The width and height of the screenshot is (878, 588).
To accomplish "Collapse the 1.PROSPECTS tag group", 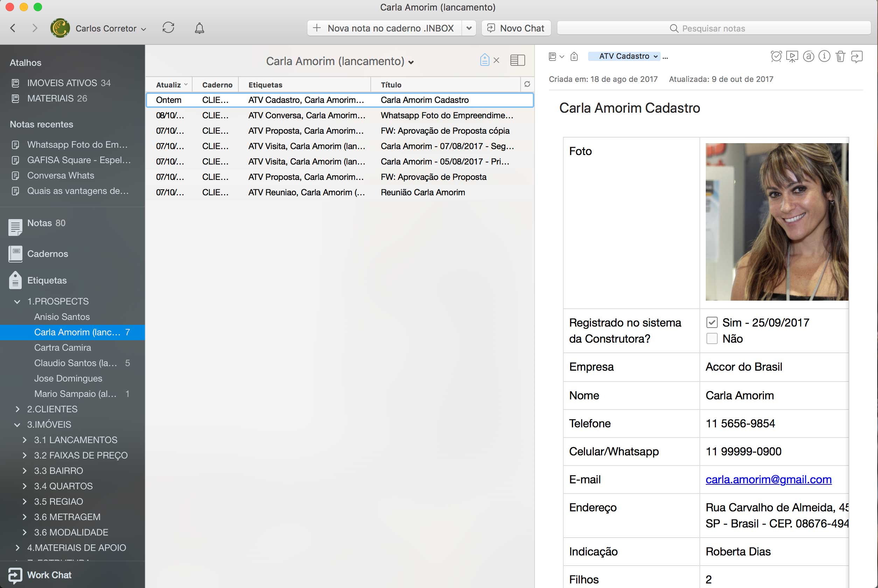I will click(17, 301).
